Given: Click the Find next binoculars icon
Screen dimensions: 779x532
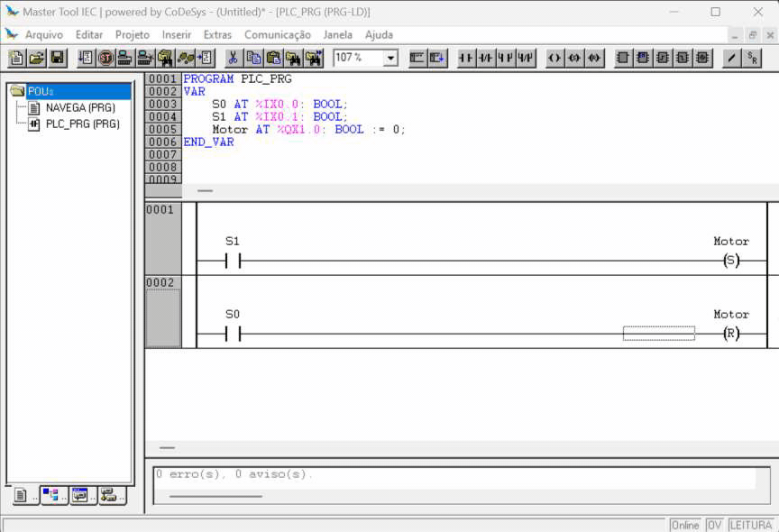Looking at the screenshot, I should point(314,58).
